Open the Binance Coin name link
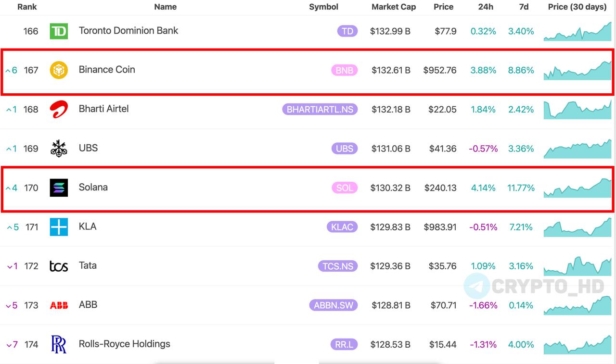Viewport: 616px width, 364px height. click(107, 70)
